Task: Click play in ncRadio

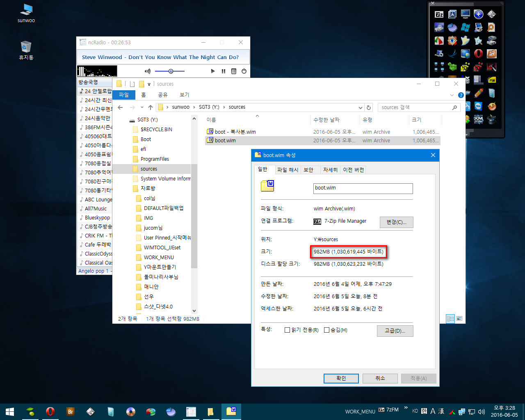Action: 213,71
